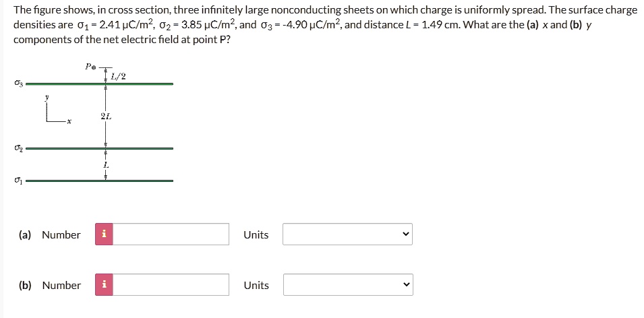
Task: Click the y-axis label in the figure
Action: (47, 98)
